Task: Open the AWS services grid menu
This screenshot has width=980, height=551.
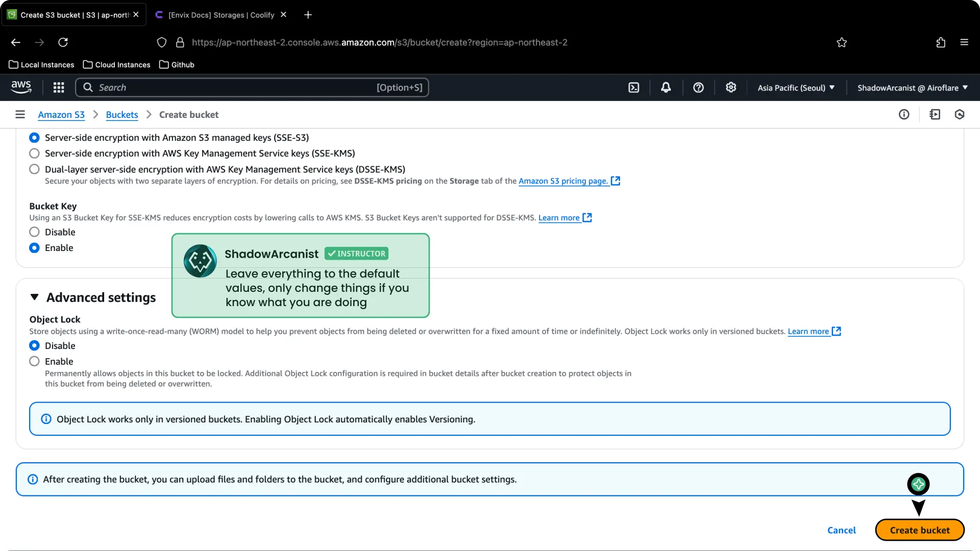Action: pos(59,87)
